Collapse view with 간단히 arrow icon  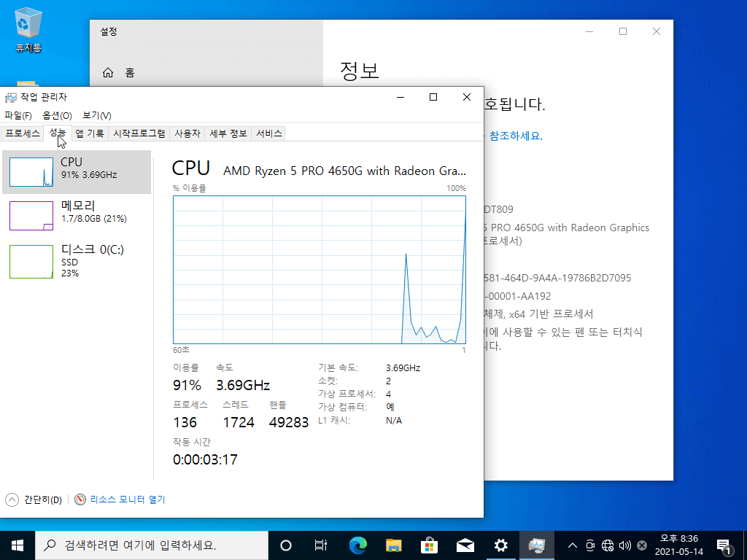coord(12,499)
